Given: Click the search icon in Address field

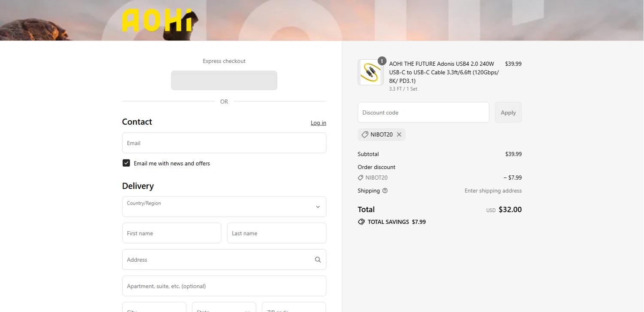Looking at the screenshot, I should [x=318, y=260].
